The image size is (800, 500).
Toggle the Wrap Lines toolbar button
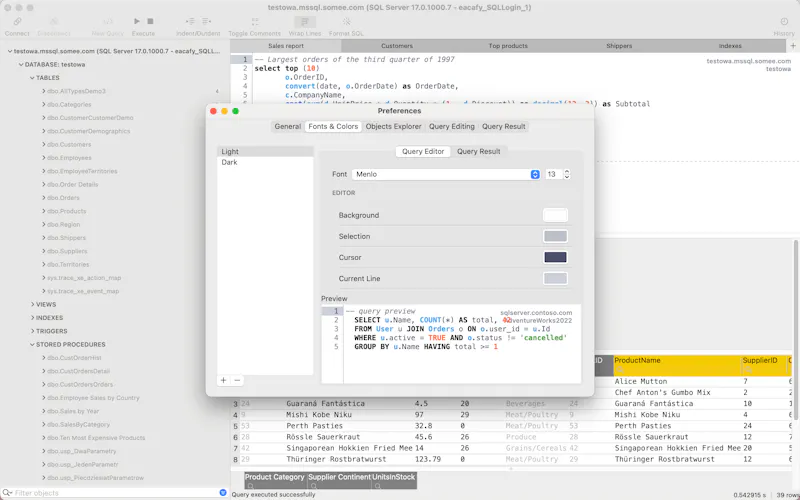click(x=305, y=21)
